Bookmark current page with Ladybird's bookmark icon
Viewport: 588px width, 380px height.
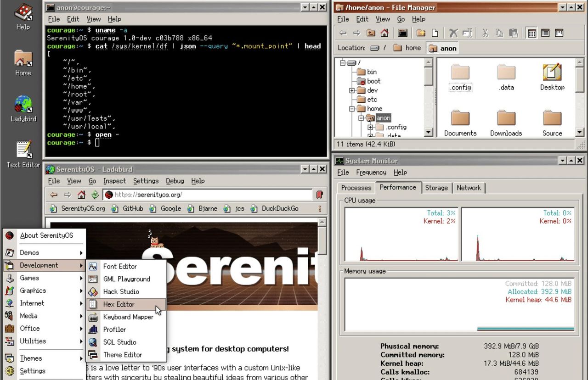[319, 195]
